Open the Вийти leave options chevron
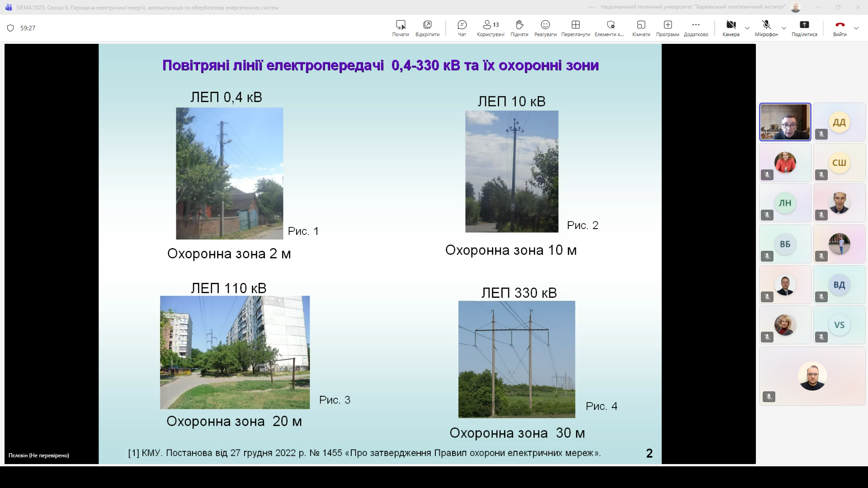The height and width of the screenshot is (488, 868). tap(857, 28)
